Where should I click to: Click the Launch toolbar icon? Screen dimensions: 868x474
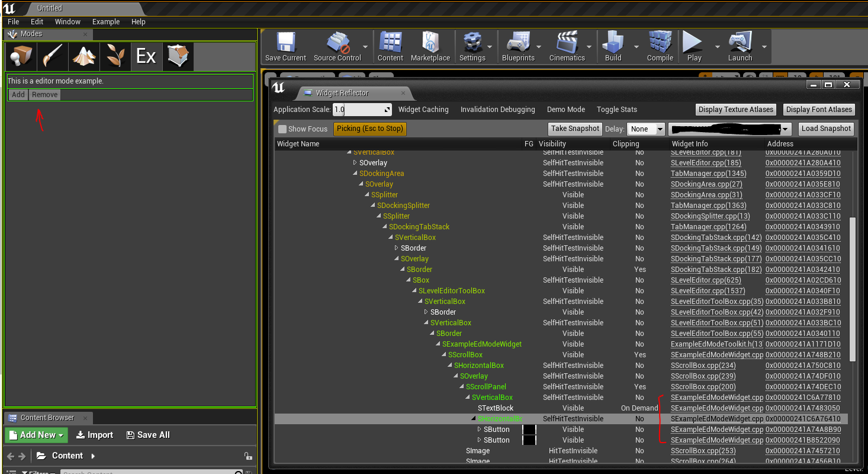pos(740,47)
